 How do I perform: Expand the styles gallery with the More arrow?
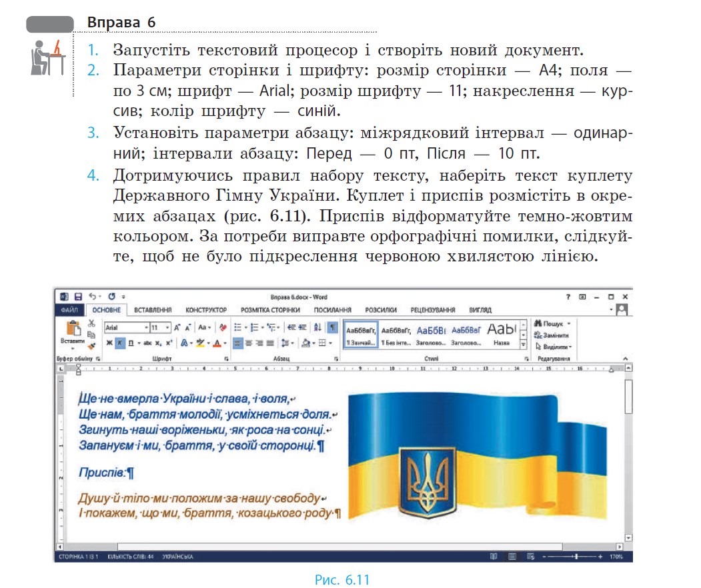pos(523,345)
